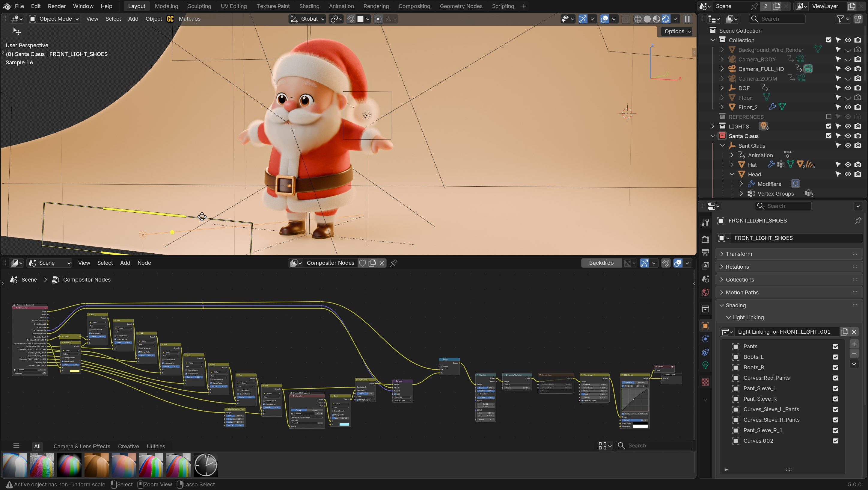868x490 pixels.
Task: Click the first matcap sphere thumbnail
Action: (x=15, y=465)
